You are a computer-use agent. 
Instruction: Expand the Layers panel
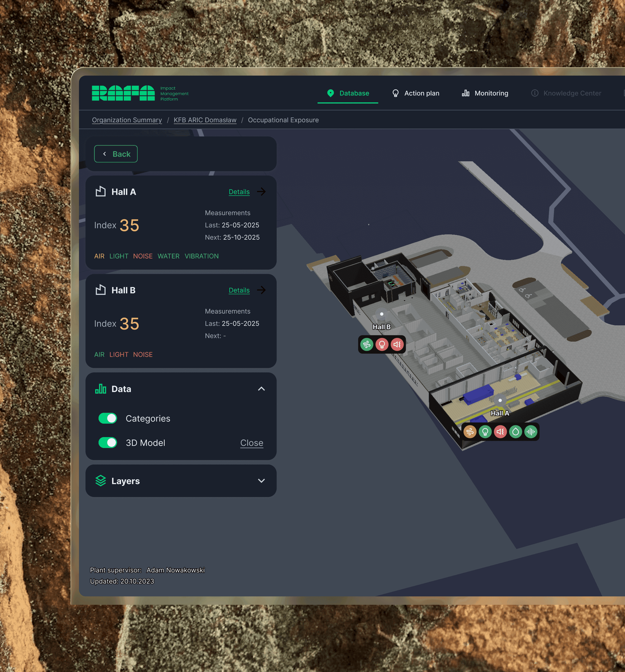coord(261,481)
